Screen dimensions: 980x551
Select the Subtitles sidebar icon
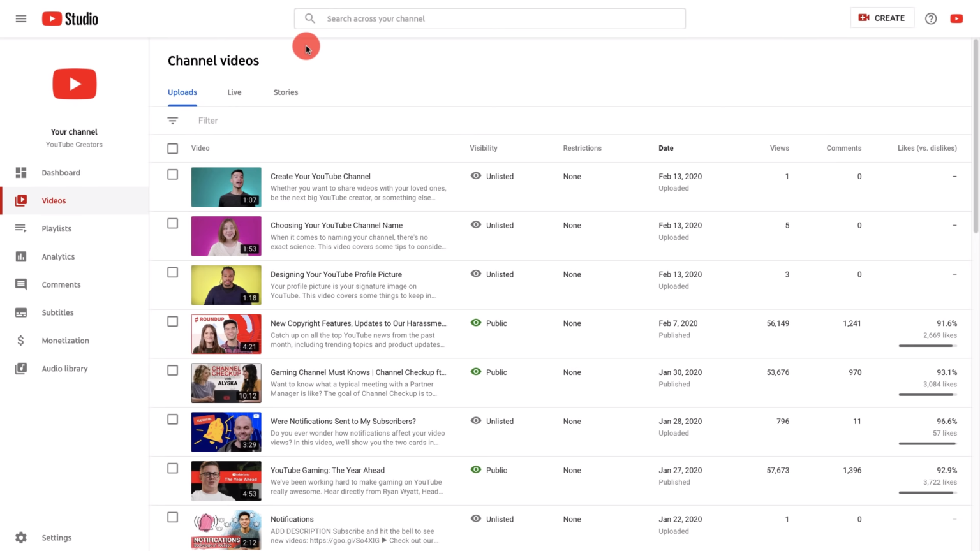(x=21, y=312)
